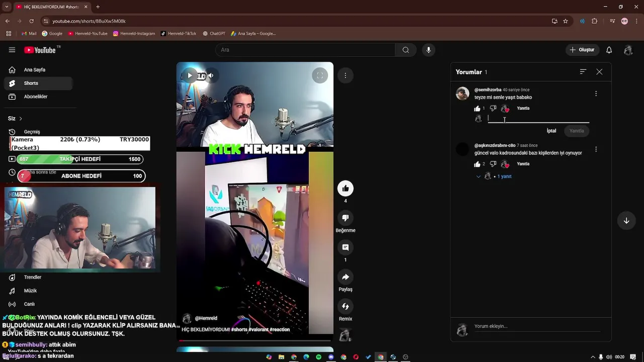Open a new Chrome tab

[98, 7]
